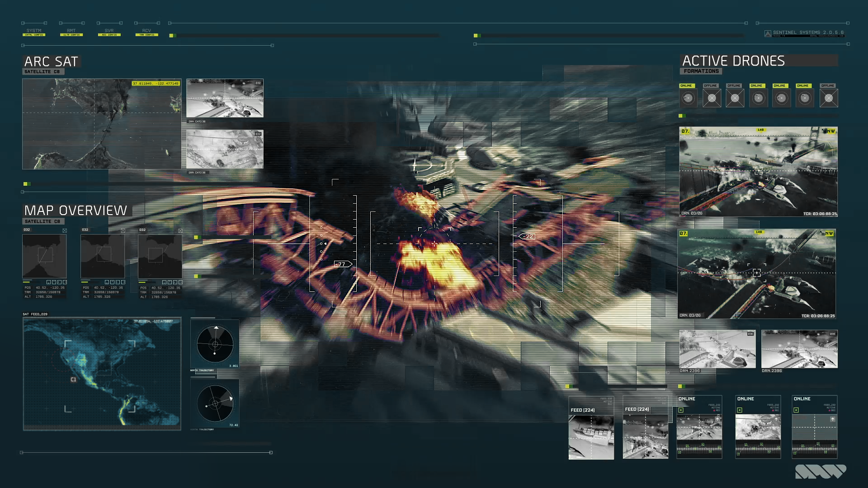The width and height of the screenshot is (868, 488).
Task: Close the first 032 map overview tile
Action: pyautogui.click(x=65, y=230)
